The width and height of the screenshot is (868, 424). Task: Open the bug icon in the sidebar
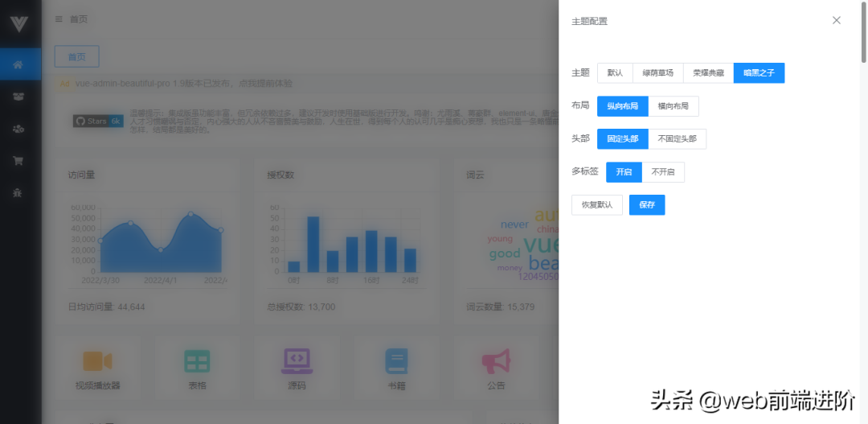[x=18, y=193]
